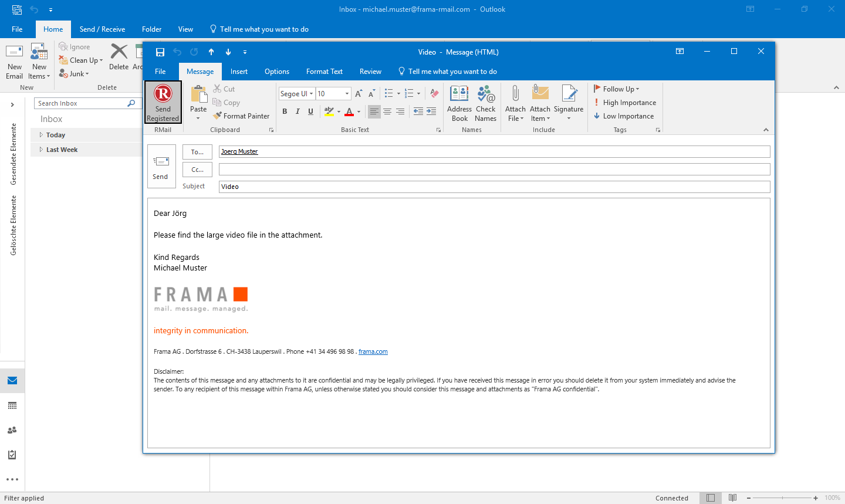
Task: Open the Attach Item dropdown
Action: tap(540, 103)
